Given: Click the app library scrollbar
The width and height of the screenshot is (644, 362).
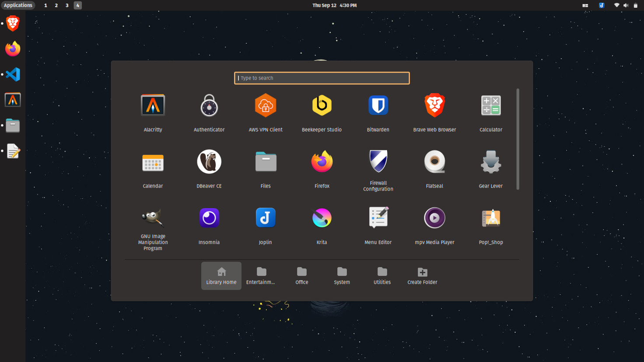Looking at the screenshot, I should point(518,139).
